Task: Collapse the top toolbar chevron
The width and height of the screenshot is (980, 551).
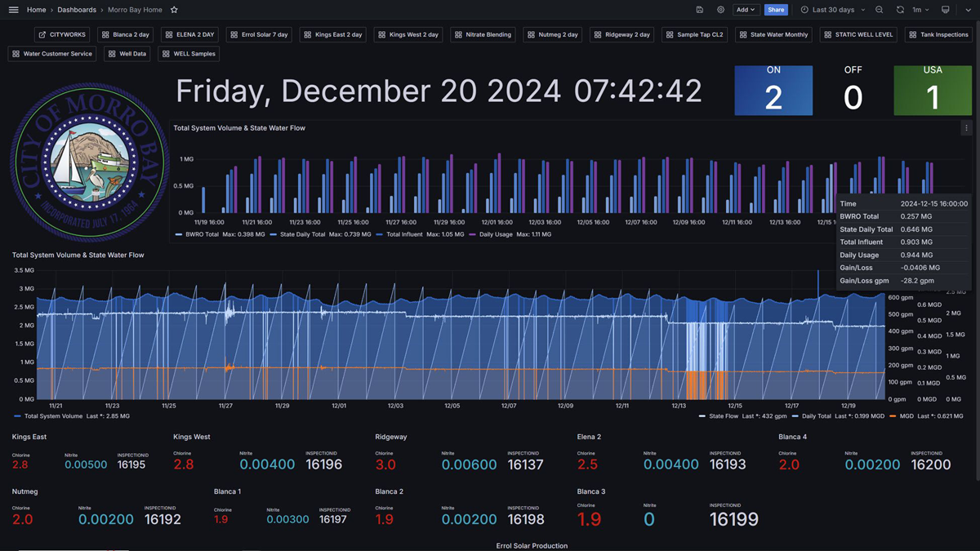Action: click(x=969, y=10)
